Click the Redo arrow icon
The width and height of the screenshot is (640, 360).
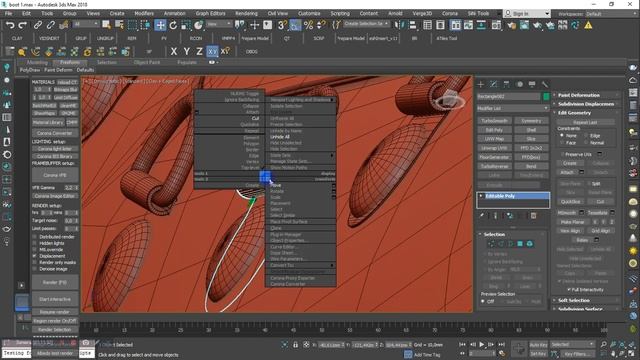tap(23, 25)
